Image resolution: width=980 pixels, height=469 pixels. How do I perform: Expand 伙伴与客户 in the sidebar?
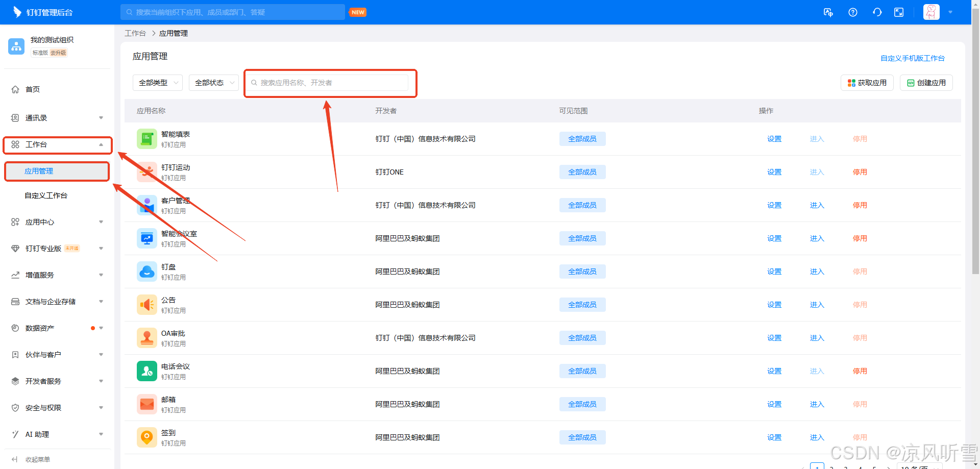pos(57,355)
